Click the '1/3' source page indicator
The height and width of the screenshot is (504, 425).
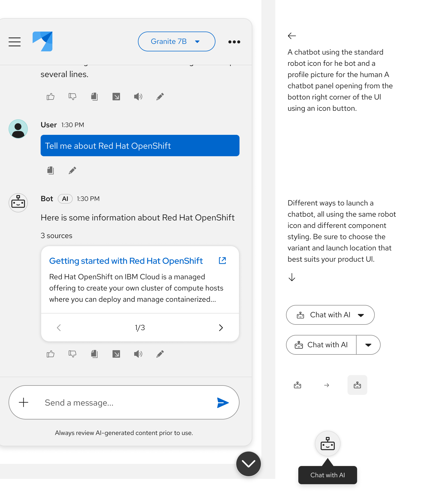[x=140, y=328]
